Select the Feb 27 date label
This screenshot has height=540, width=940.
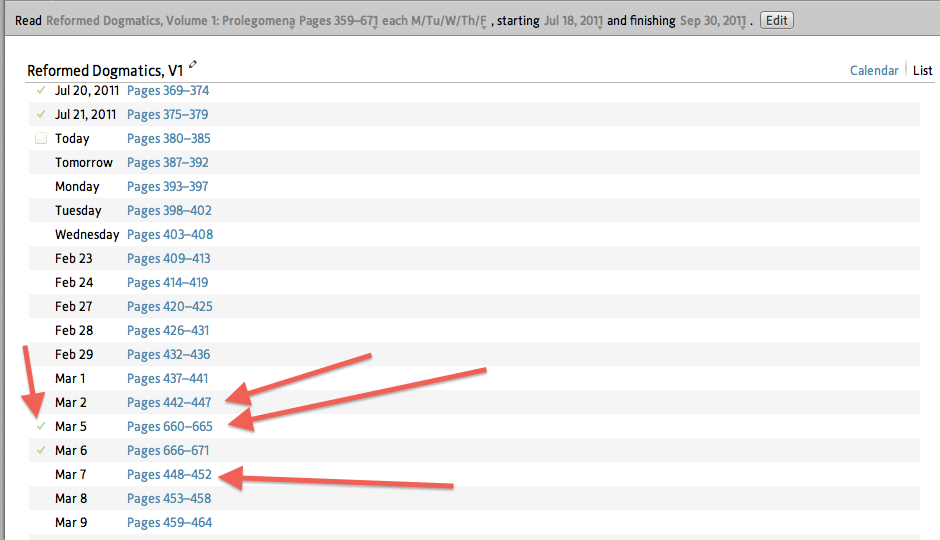(74, 306)
